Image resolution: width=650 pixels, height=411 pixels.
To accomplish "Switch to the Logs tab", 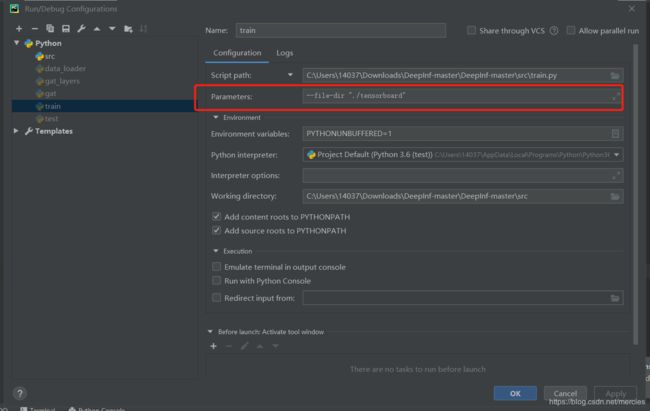I will [285, 53].
